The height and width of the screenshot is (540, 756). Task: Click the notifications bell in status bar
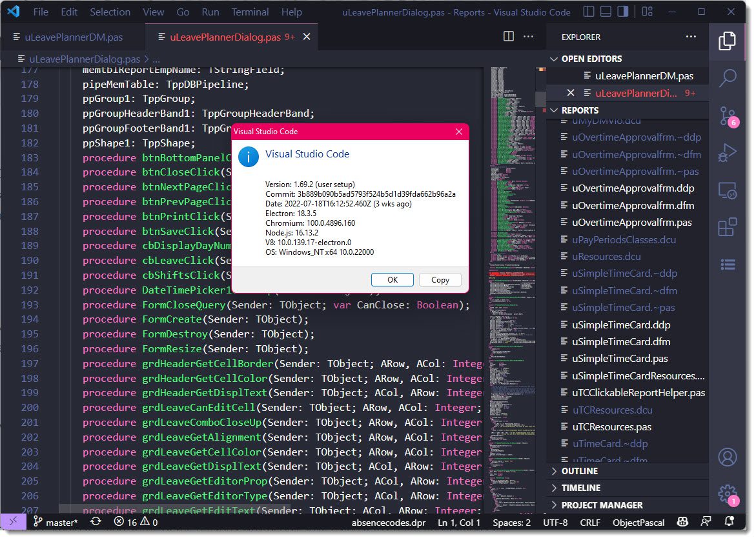729,522
